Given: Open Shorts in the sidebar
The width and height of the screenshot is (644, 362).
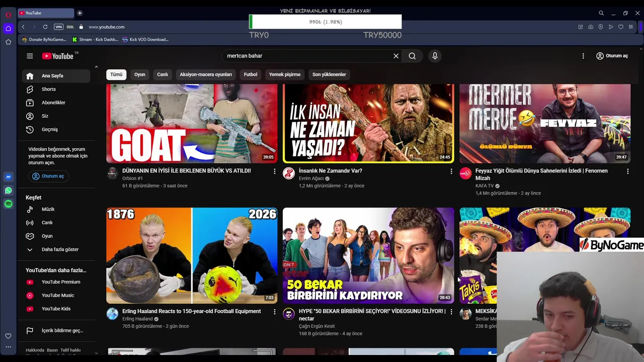Looking at the screenshot, I should [x=56, y=89].
